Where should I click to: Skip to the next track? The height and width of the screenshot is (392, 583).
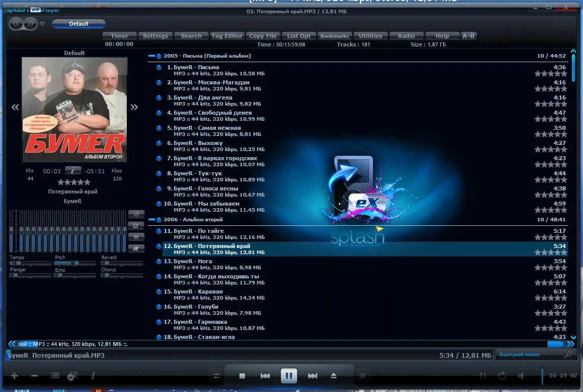pyautogui.click(x=313, y=376)
